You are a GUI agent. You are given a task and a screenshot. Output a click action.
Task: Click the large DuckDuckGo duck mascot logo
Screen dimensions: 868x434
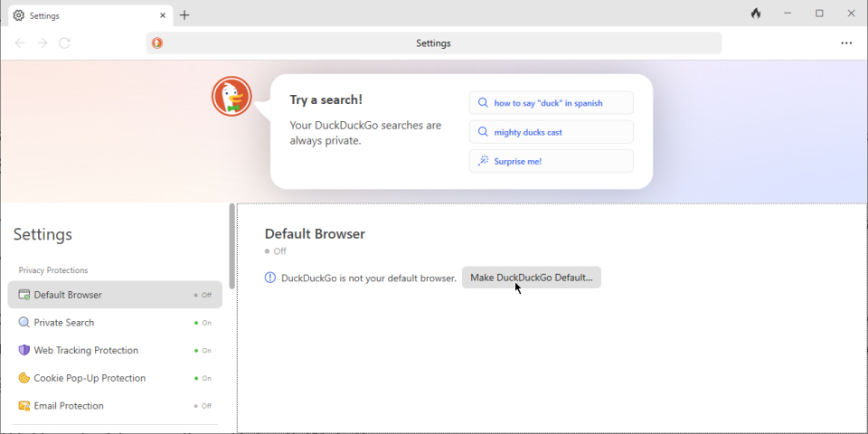231,97
